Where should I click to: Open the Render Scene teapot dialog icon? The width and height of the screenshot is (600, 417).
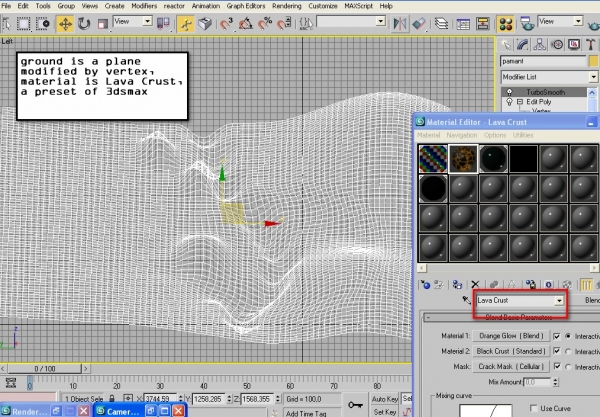(527, 24)
